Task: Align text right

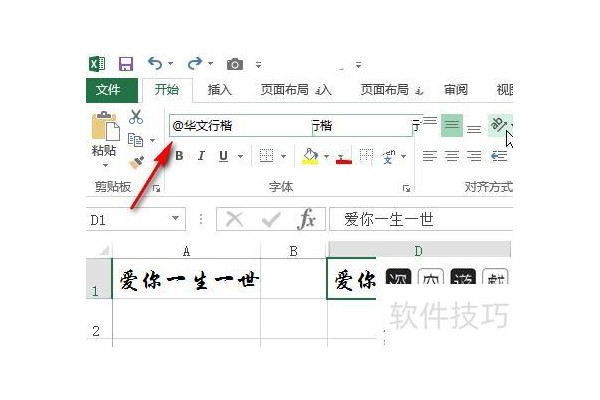Action: [474, 156]
